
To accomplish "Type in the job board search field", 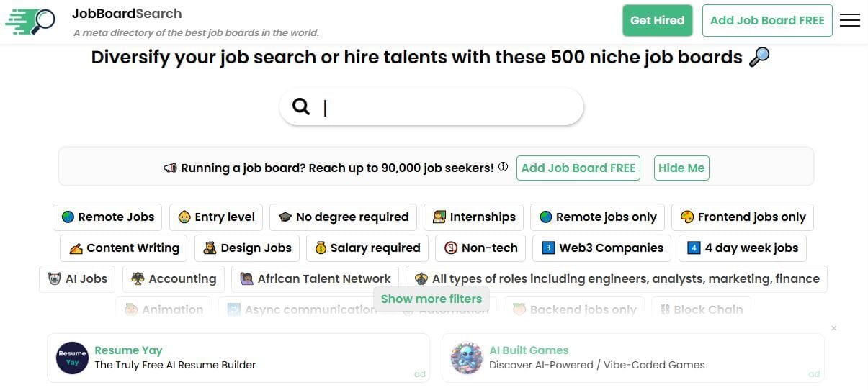I will pos(447,107).
